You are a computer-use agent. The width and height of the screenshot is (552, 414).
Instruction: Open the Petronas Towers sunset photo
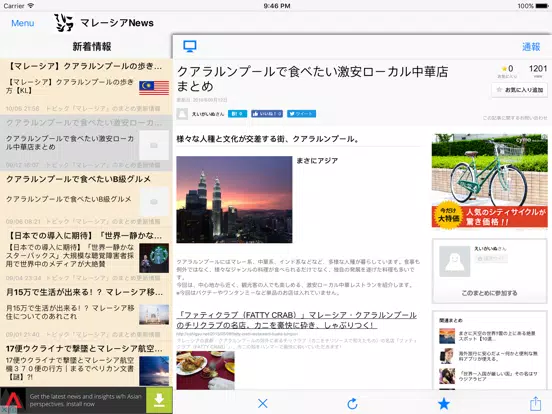pyautogui.click(x=234, y=200)
